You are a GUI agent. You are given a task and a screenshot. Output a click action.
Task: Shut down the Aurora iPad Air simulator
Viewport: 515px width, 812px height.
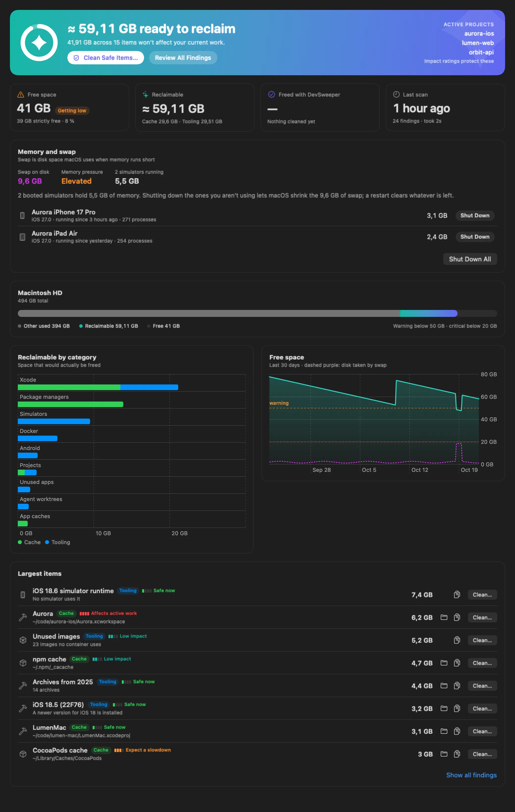pyautogui.click(x=475, y=237)
